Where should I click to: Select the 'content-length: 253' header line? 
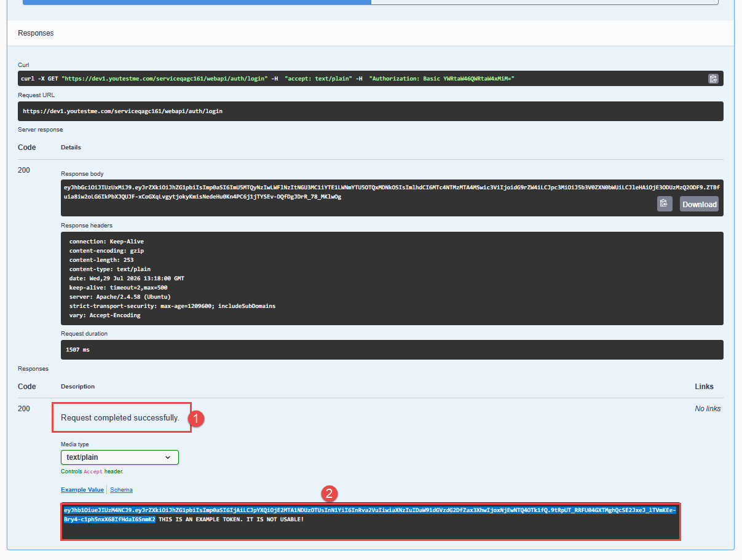101,260
